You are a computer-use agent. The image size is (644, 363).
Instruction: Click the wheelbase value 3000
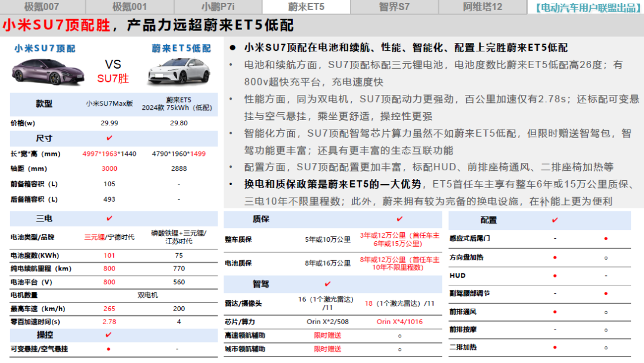pyautogui.click(x=109, y=168)
